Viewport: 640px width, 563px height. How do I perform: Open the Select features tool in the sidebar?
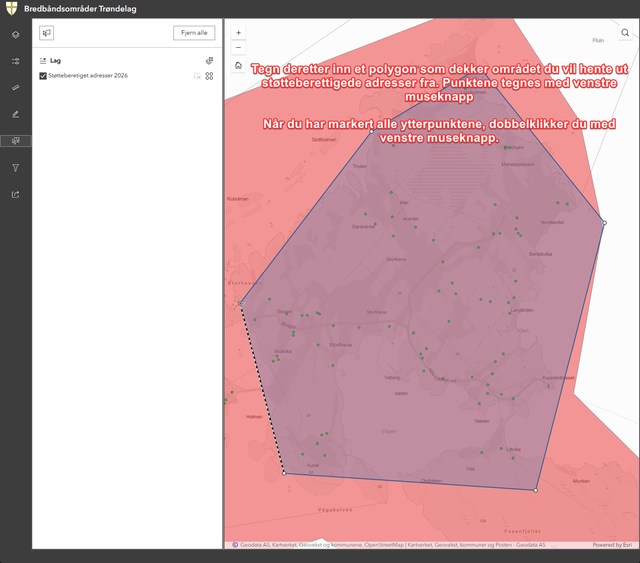point(16,141)
